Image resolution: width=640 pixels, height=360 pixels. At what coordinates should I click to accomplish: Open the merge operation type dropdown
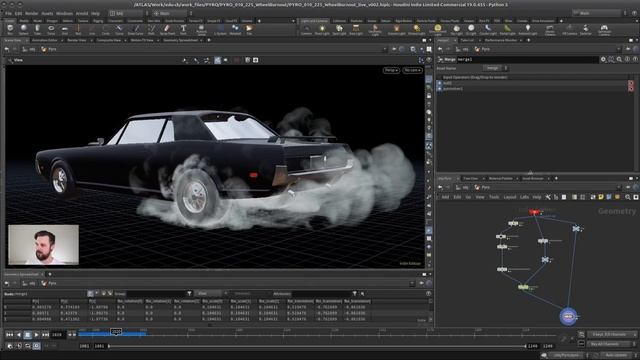[x=496, y=68]
